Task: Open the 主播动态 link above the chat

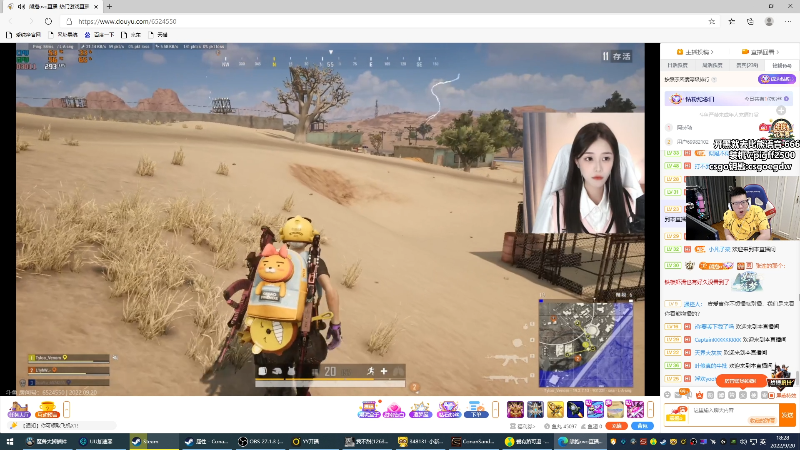Action: coord(694,52)
